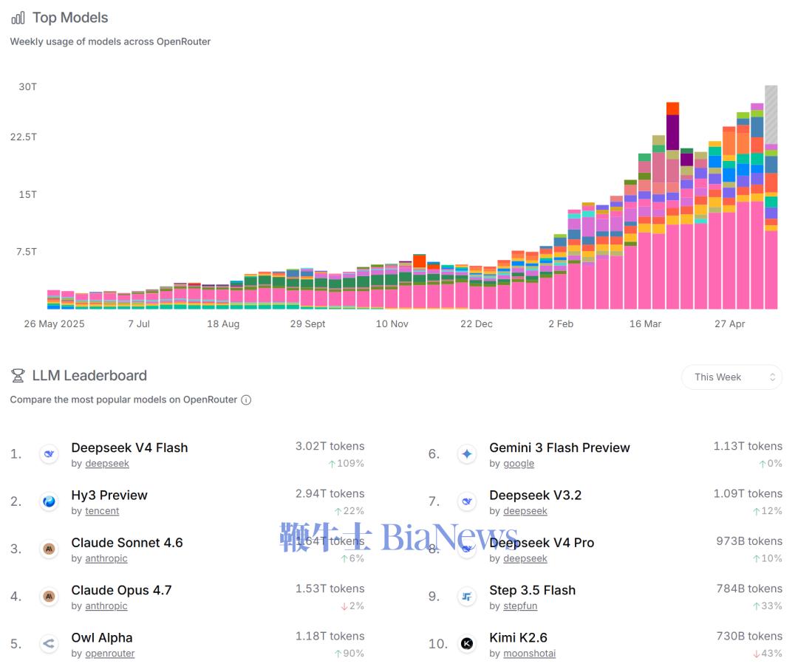Click the "3.02T tokens" value
Viewport: 798px width, 672px height.
click(330, 446)
